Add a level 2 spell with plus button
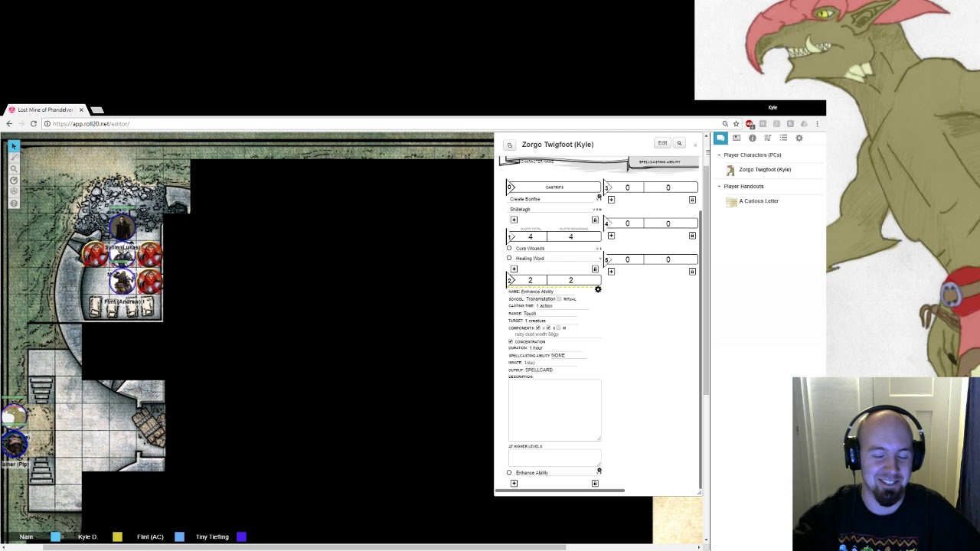The height and width of the screenshot is (551, 980). click(514, 483)
